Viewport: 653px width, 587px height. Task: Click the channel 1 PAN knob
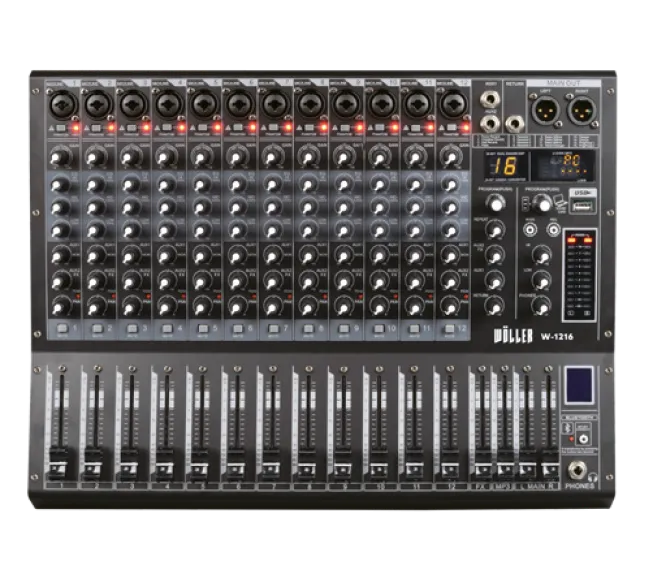pyautogui.click(x=60, y=306)
